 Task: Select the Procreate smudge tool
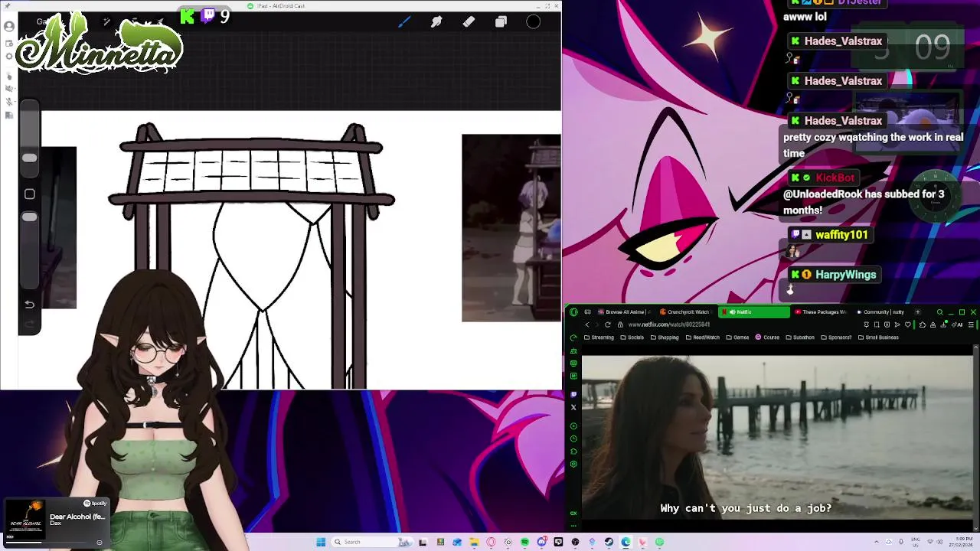pos(436,21)
